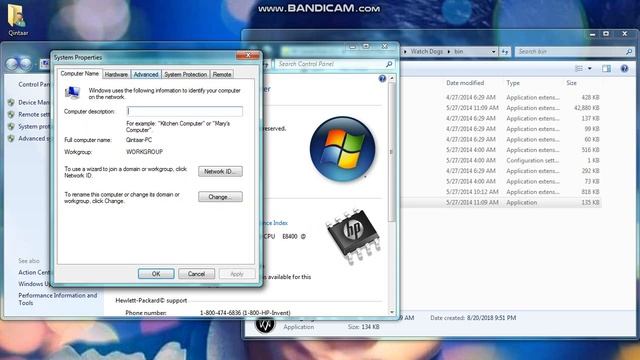This screenshot has height=360, width=640.
Task: Click the Control Panel scroll down arrow
Action: [x=392, y=312]
